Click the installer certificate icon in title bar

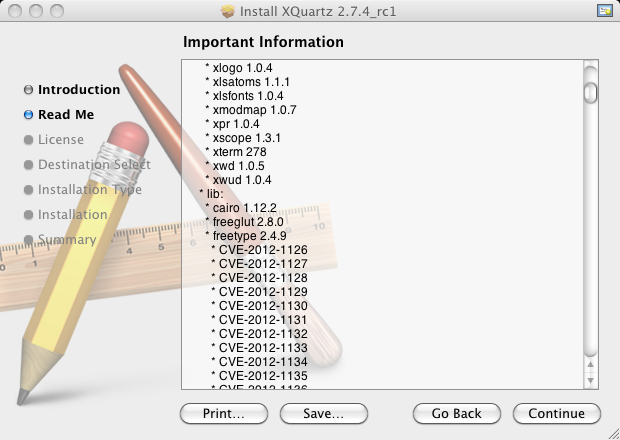[x=605, y=11]
